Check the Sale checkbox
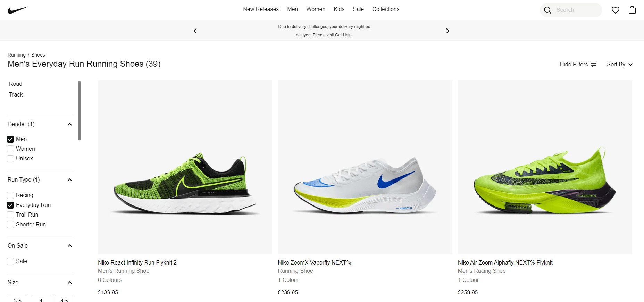This screenshot has height=302, width=644. [10, 261]
